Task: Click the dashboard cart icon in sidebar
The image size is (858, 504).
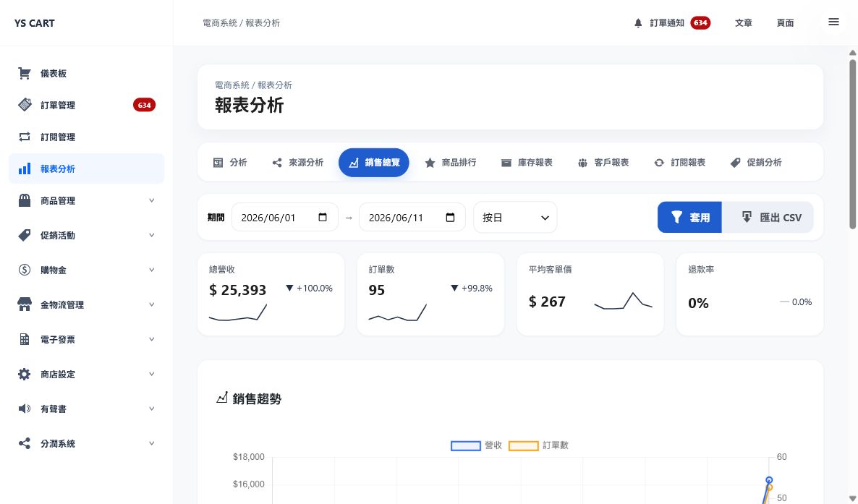Action: point(24,73)
